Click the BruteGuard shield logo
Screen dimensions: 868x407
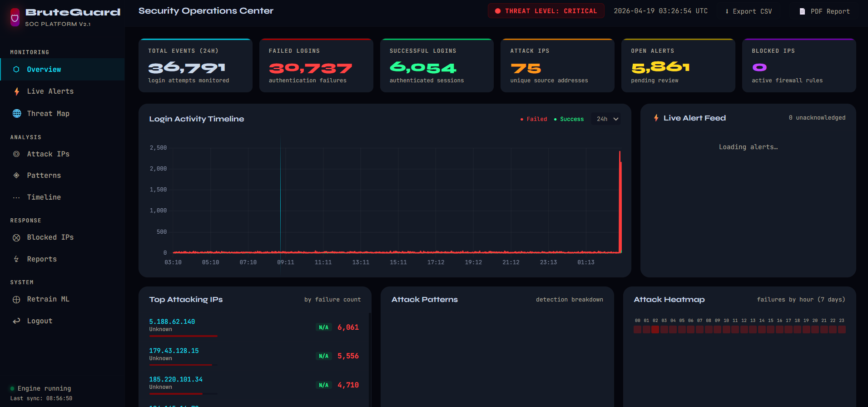pyautogui.click(x=15, y=17)
